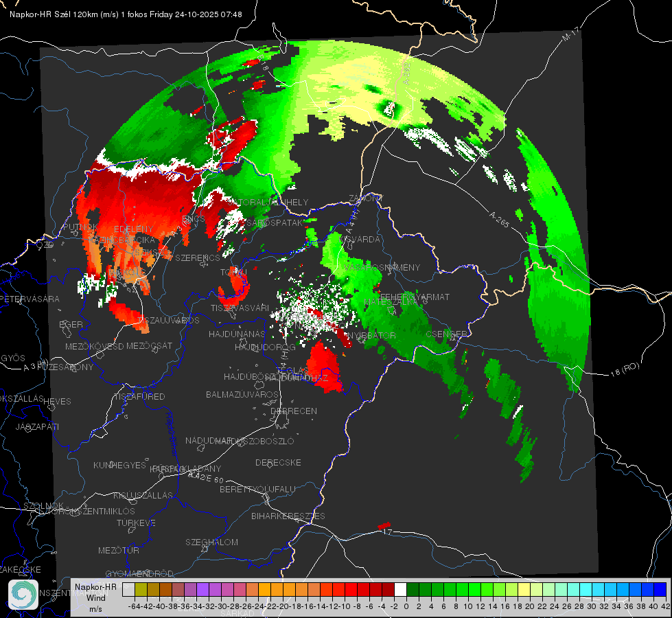672x618 pixels.
Task: Click the BERETTYÓÚJFALU city label
Action: click(x=257, y=489)
